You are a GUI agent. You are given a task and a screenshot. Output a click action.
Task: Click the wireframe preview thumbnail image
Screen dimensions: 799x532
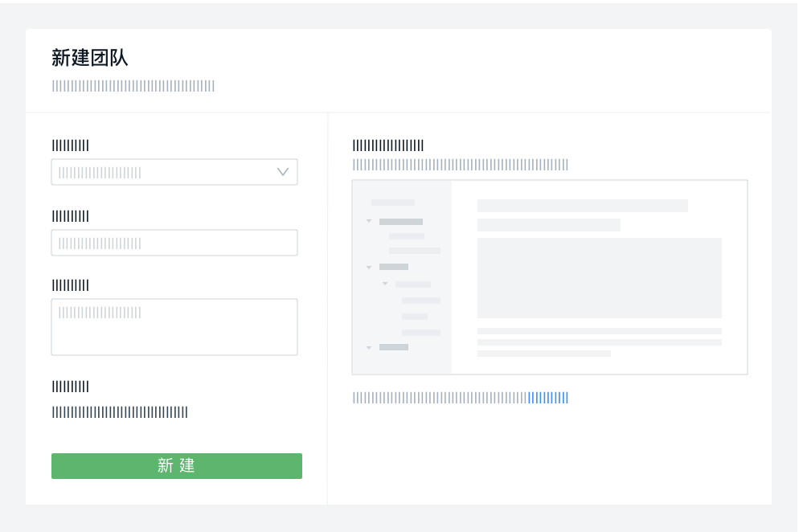(550, 277)
